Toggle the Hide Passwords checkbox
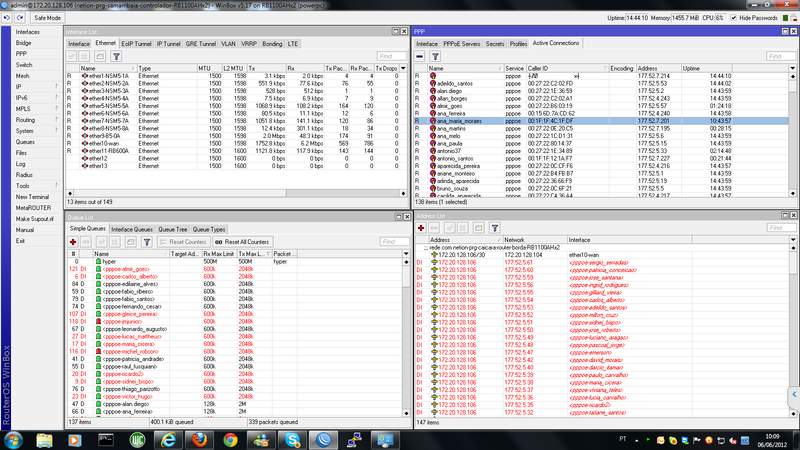 (x=734, y=18)
